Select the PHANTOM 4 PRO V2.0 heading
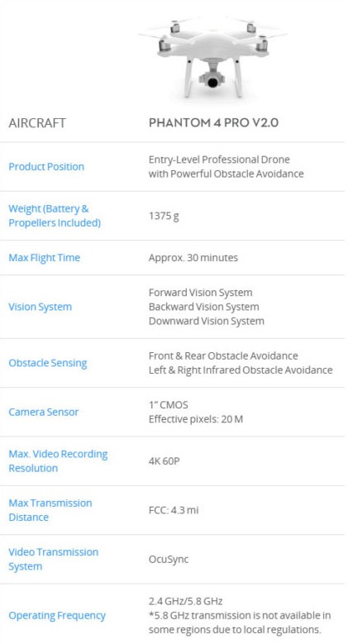This screenshot has height=644, width=348. pyautogui.click(x=213, y=123)
